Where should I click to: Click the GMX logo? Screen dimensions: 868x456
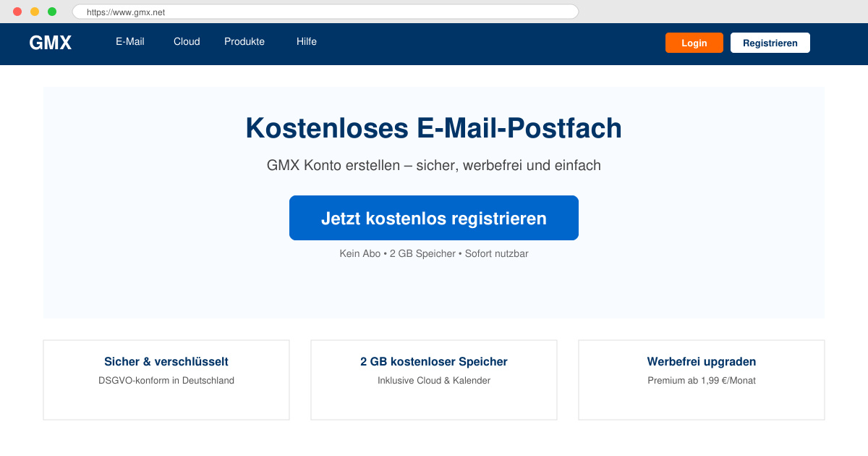(50, 43)
